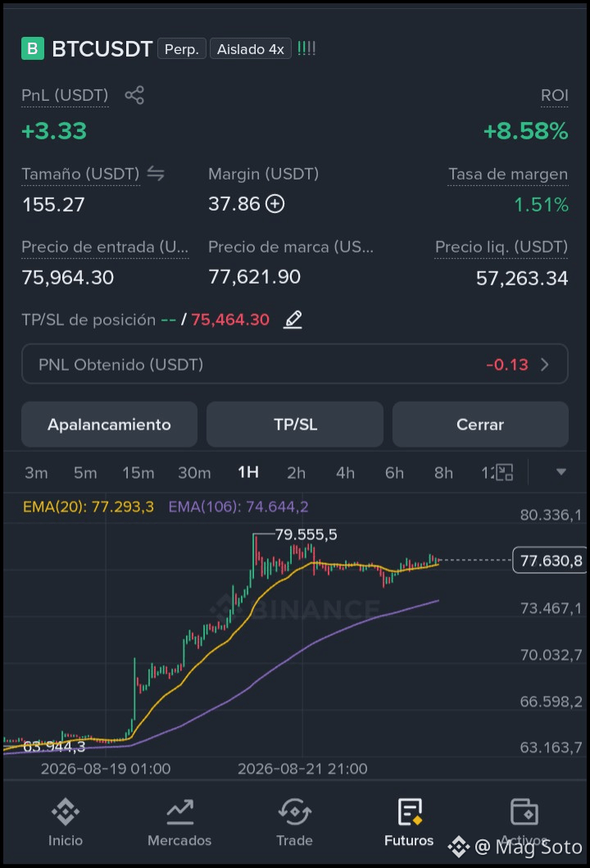Add margin with the plus circle icon

click(x=275, y=204)
